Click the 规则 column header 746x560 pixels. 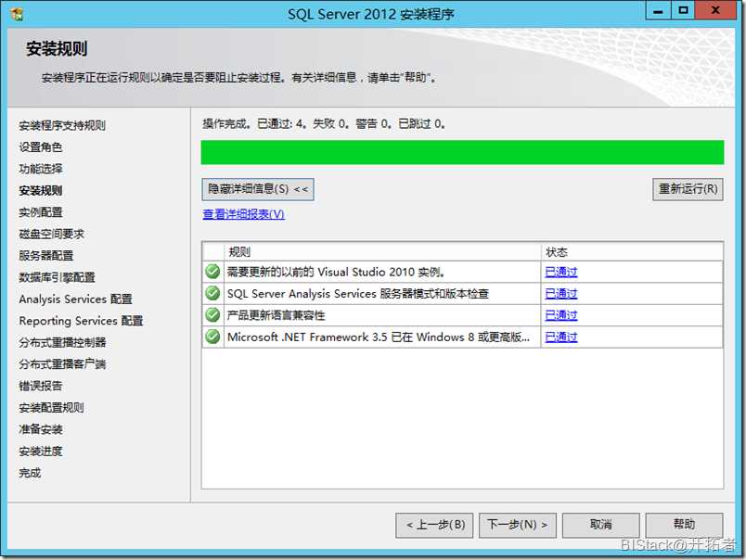382,252
